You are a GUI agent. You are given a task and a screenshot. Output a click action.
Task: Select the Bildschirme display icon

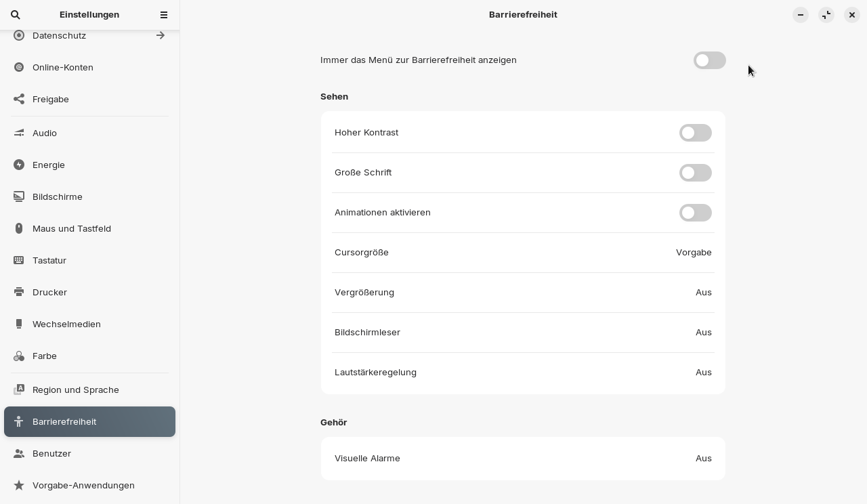pyautogui.click(x=18, y=196)
